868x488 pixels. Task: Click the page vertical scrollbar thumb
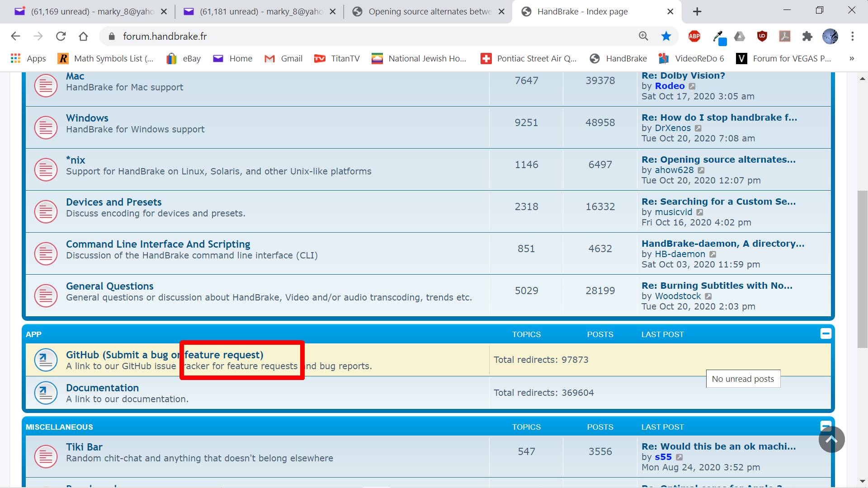(x=862, y=269)
